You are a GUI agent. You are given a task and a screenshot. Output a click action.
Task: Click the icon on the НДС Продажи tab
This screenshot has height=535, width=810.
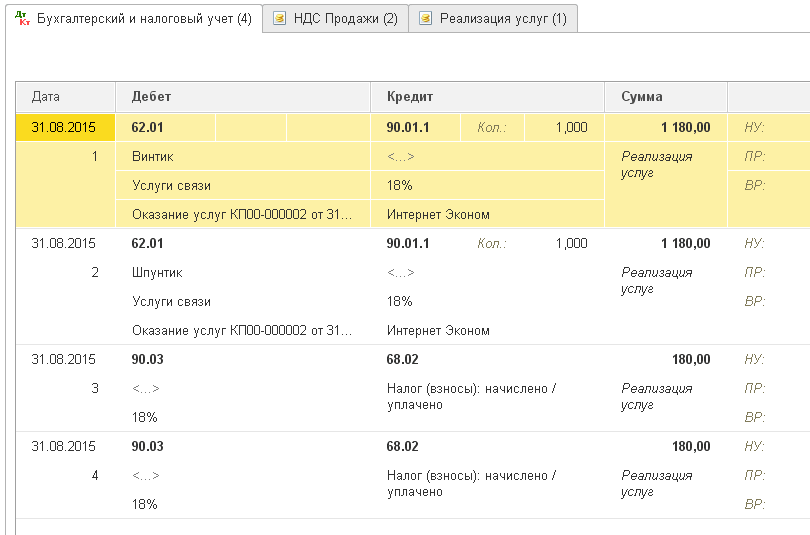(280, 19)
